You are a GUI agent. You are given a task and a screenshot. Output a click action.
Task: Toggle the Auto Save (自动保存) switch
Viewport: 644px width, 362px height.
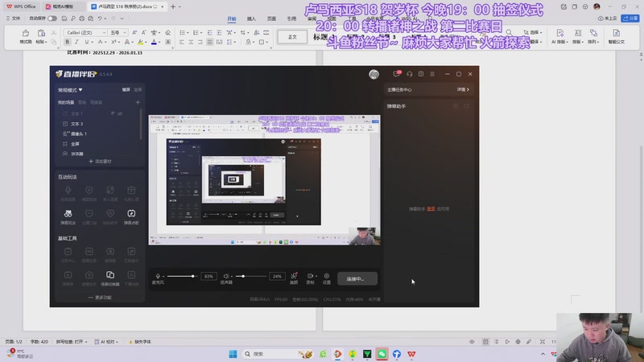[52, 19]
